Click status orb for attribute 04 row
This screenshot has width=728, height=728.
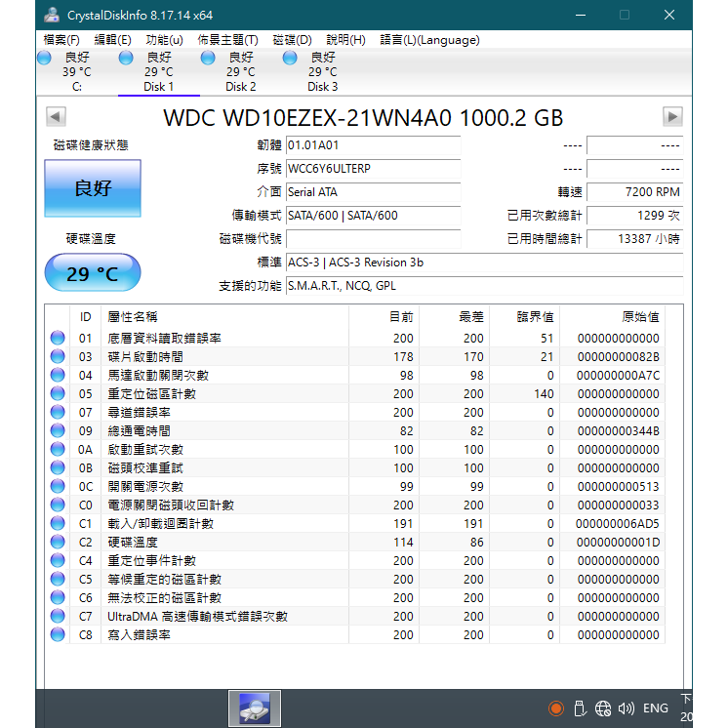58,375
